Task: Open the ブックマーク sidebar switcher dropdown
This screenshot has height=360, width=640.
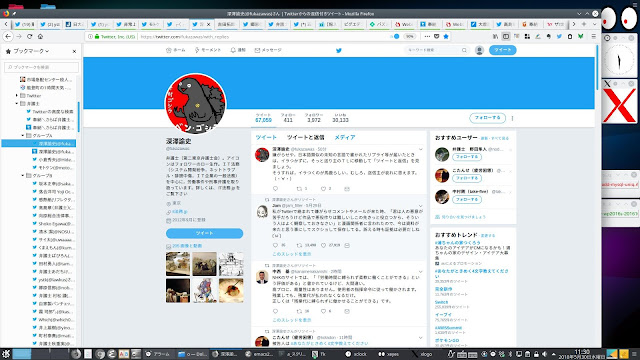Action: (x=31, y=51)
